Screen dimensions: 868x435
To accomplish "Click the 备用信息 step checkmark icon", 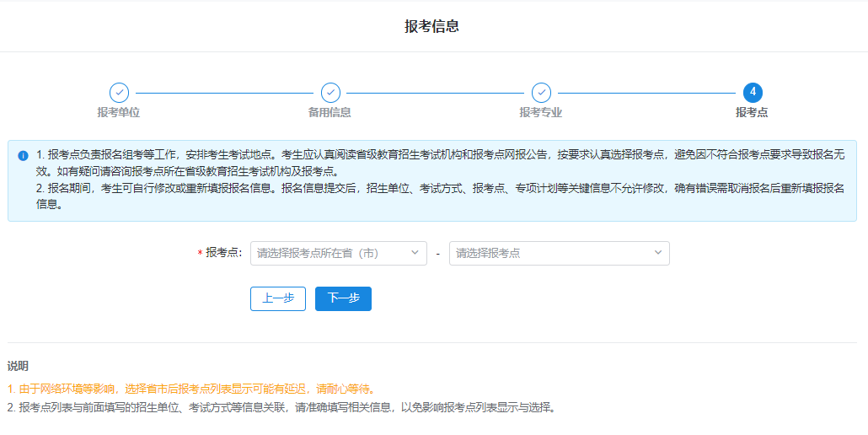I will click(x=330, y=93).
